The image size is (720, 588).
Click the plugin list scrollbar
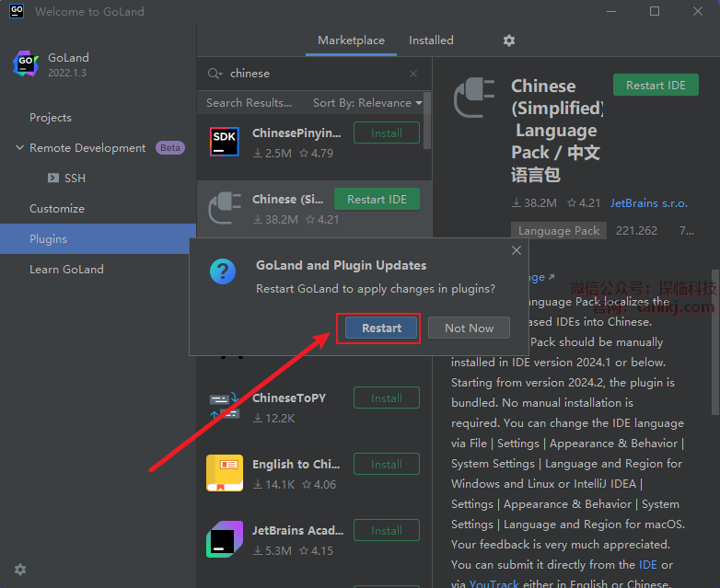click(x=427, y=121)
